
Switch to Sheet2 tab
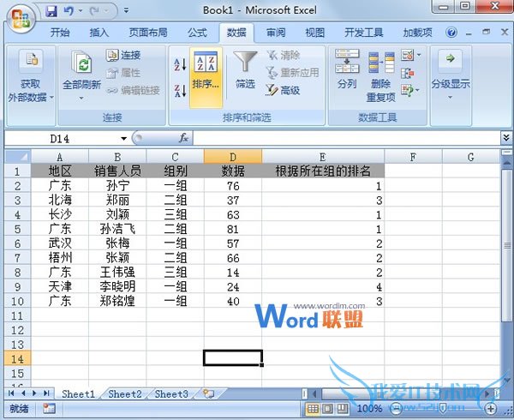pos(125,393)
